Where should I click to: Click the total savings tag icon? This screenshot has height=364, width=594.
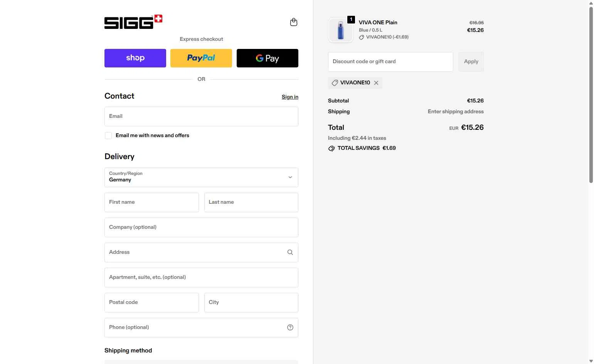coord(331,148)
